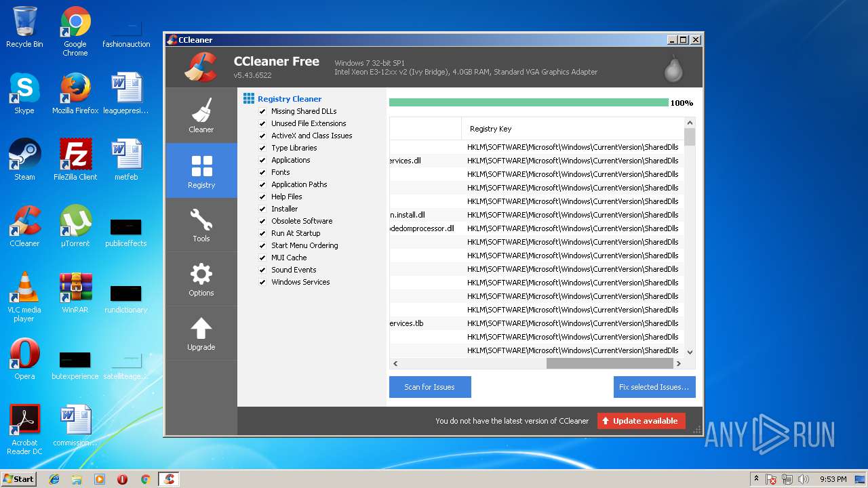Viewport: 868px width, 488px height.
Task: Open FileZilla Client desktop shortcut
Action: (x=75, y=160)
